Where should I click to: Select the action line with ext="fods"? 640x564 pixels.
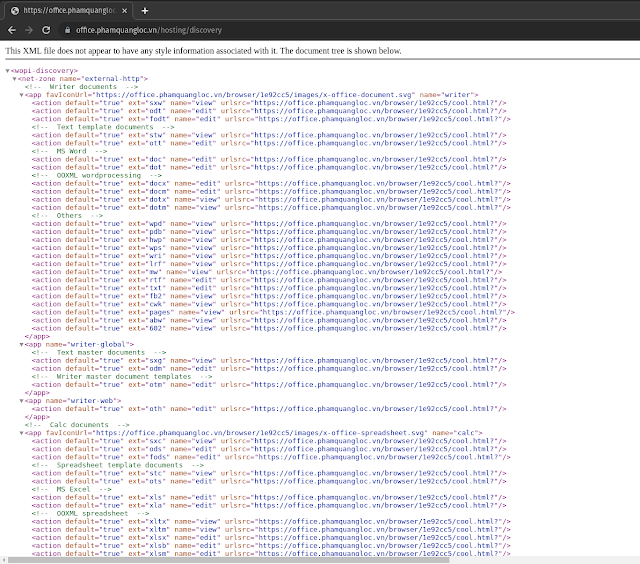click(271, 457)
